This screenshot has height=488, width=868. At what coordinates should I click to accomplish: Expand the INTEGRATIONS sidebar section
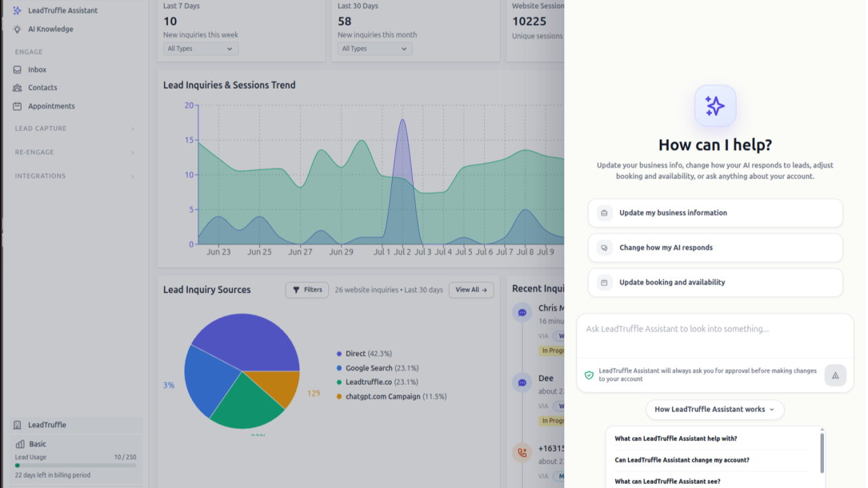tap(75, 176)
